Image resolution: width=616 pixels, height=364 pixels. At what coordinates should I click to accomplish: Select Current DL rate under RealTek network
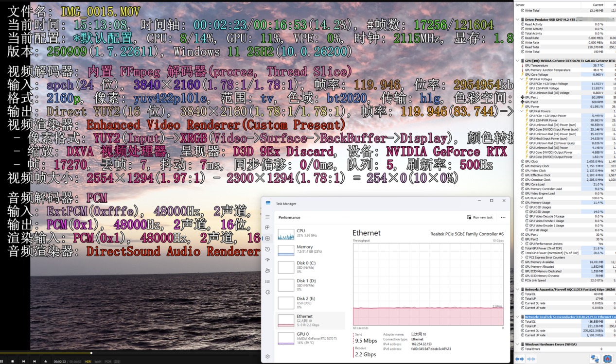tap(565, 330)
